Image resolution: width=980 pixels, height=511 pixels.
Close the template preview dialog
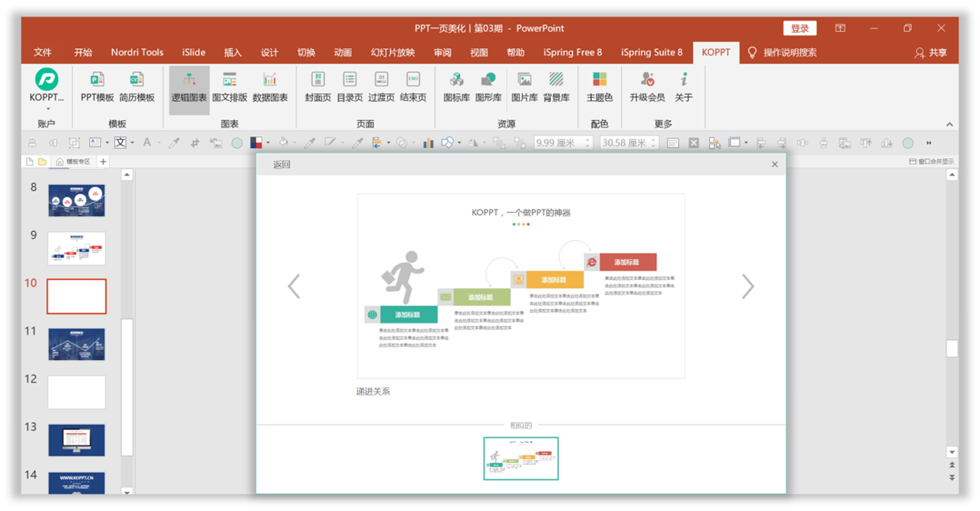[775, 165]
